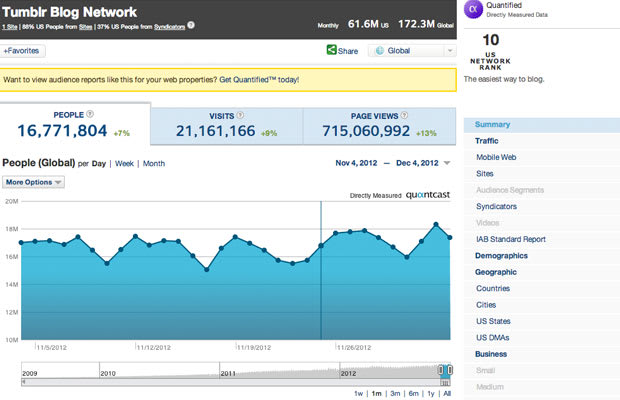Open the Syndicators report

point(496,206)
